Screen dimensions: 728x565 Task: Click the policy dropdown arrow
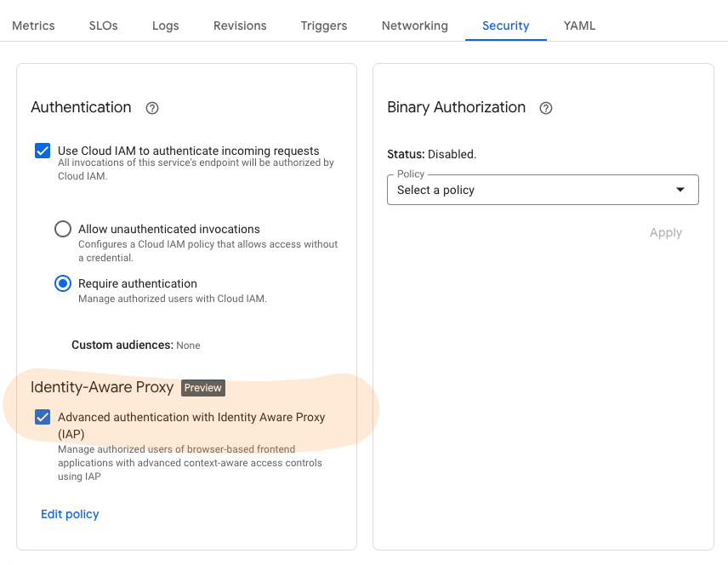pos(680,189)
